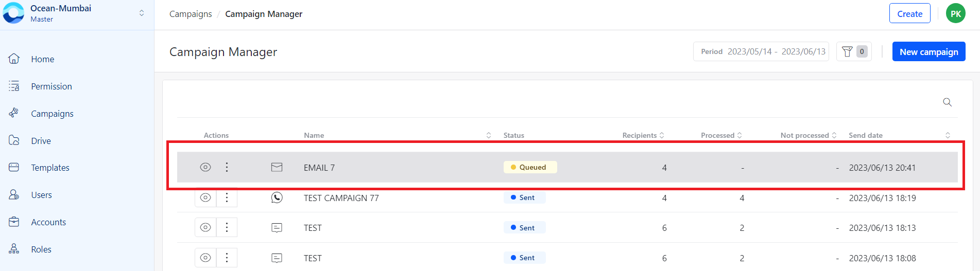Open more options for TEST CAMPAIGN 77
Image resolution: width=980 pixels, height=271 pixels.
coord(227,197)
